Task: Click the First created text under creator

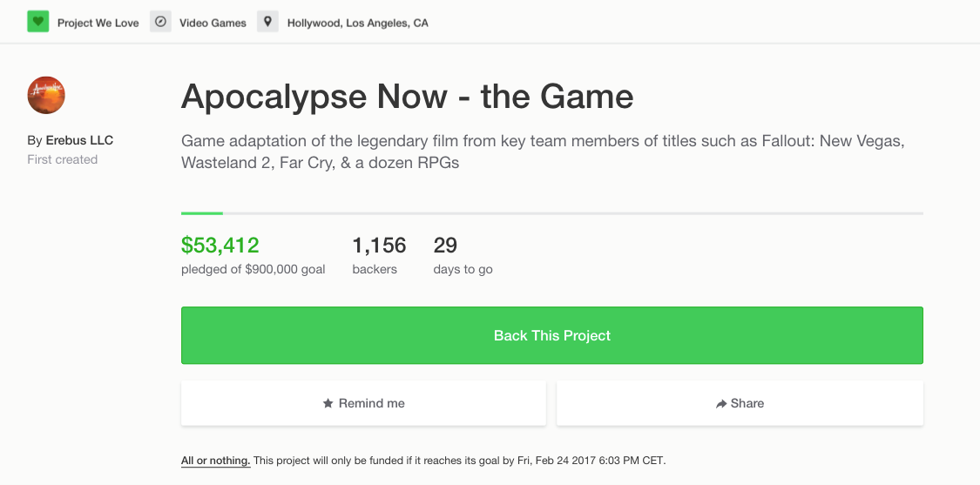Action: click(62, 159)
